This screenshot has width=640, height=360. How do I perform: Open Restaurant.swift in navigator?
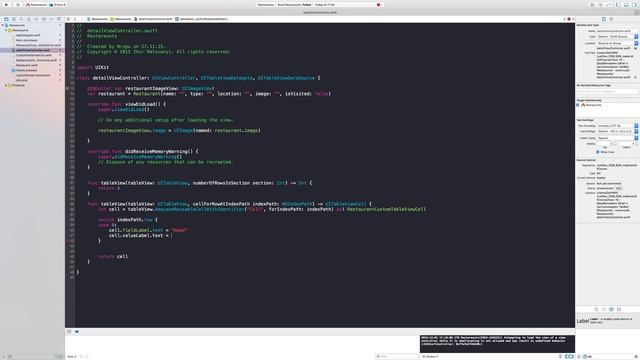pos(27,65)
